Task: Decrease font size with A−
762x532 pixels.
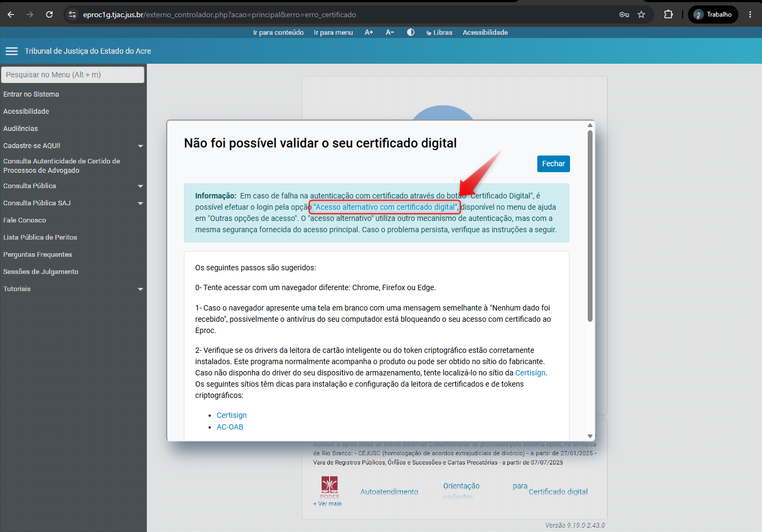Action: (390, 32)
